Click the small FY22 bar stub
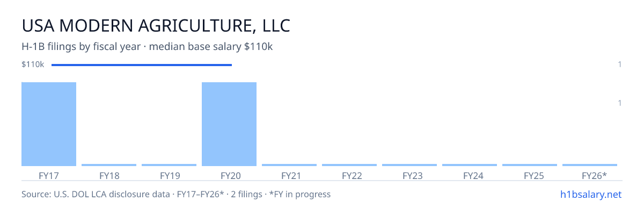The image size is (644, 215). point(349,165)
